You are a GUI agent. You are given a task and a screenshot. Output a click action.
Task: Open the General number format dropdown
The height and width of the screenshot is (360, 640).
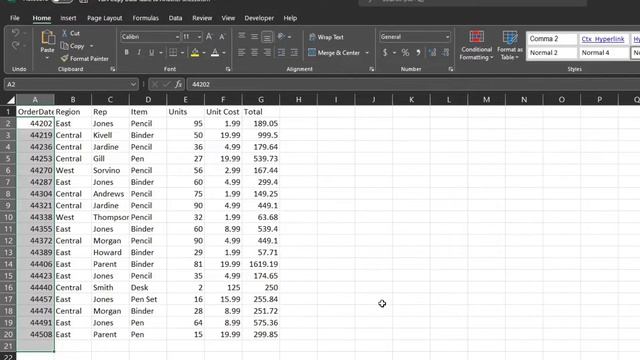pyautogui.click(x=447, y=37)
